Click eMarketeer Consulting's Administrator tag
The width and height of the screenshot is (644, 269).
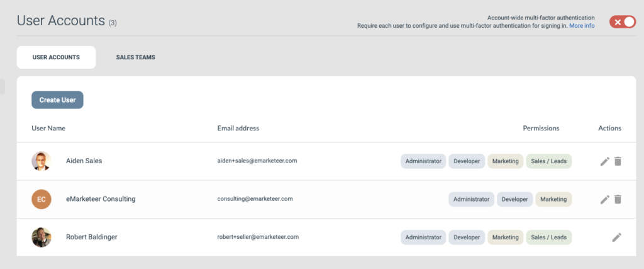tap(472, 200)
